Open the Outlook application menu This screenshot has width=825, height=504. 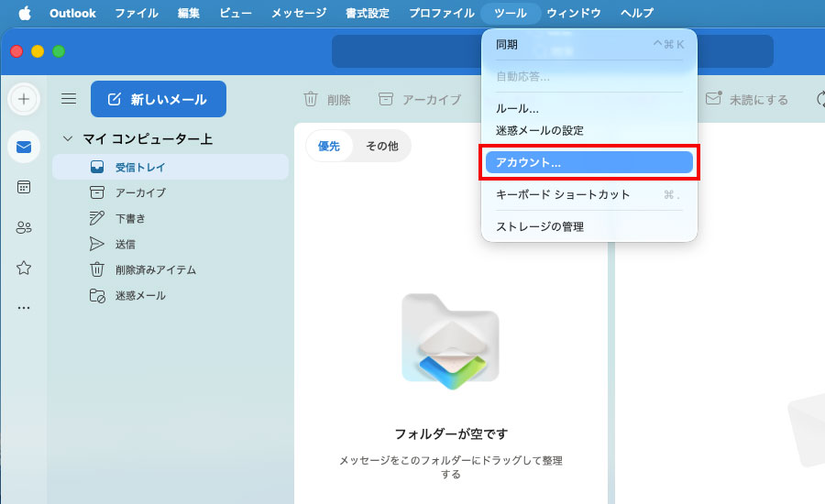[72, 13]
